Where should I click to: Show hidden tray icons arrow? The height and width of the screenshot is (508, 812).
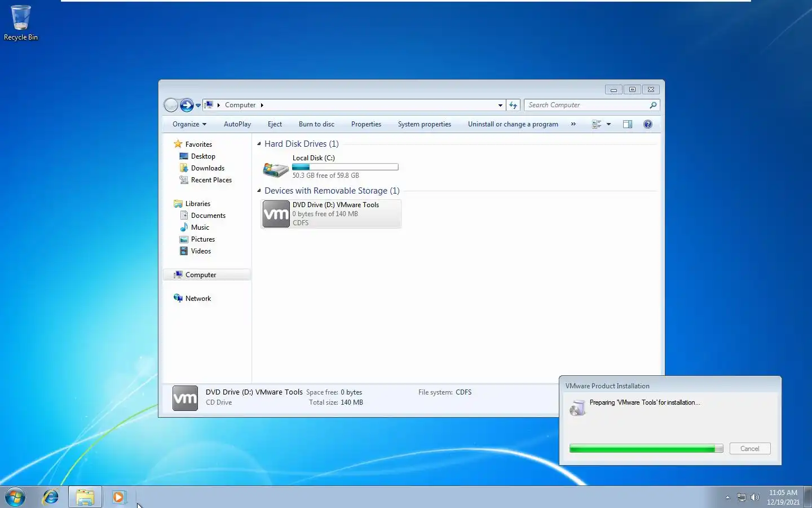[727, 497]
